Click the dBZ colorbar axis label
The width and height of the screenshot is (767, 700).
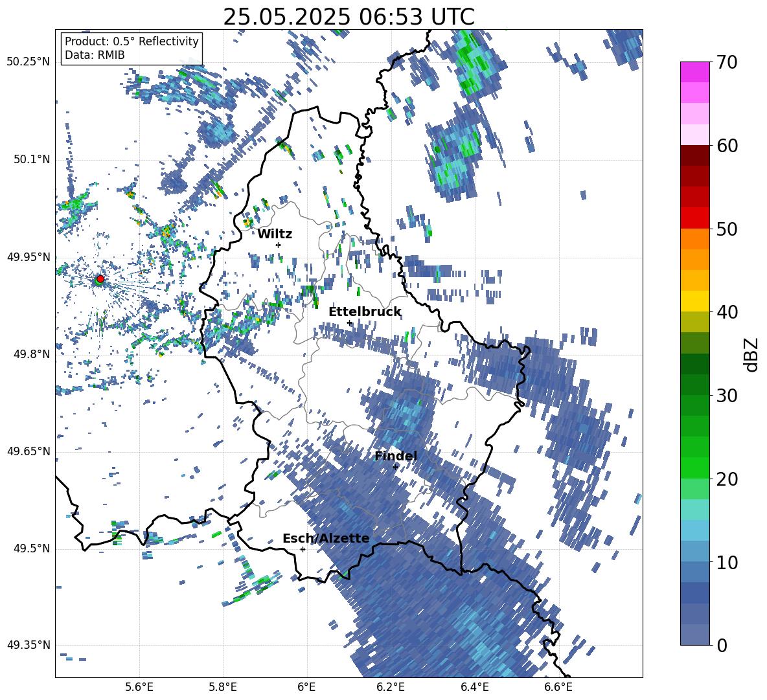point(751,354)
